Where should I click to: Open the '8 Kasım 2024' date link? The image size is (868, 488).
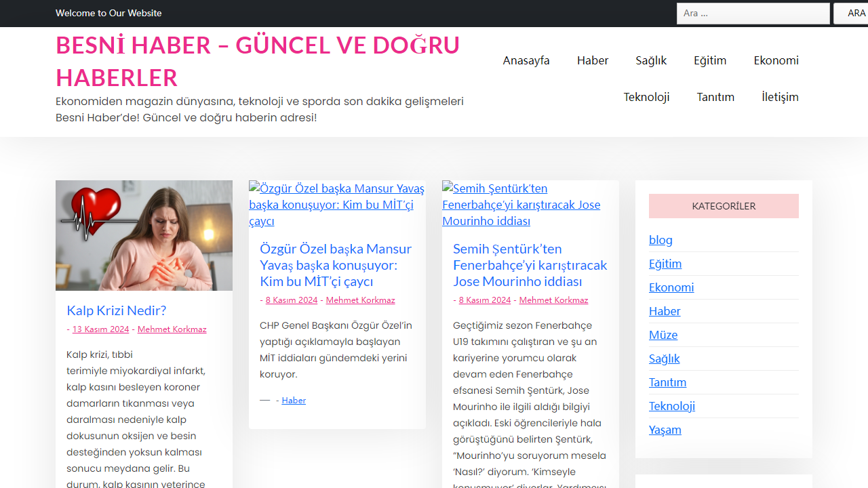292,300
